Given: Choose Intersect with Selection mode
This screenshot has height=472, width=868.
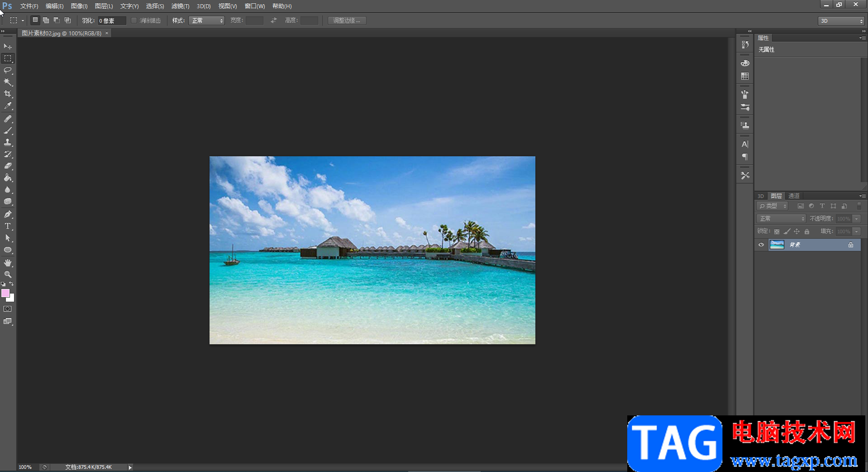Looking at the screenshot, I should 67,20.
